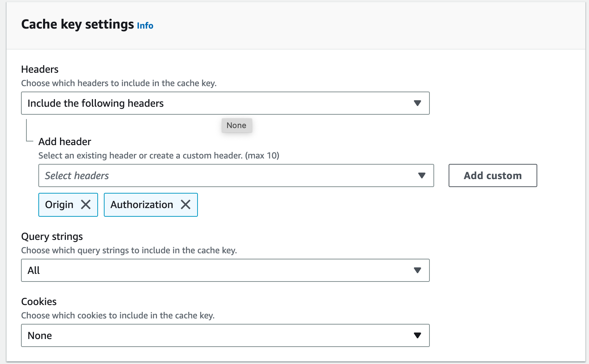Click inside the Select headers input field

(x=181, y=175)
